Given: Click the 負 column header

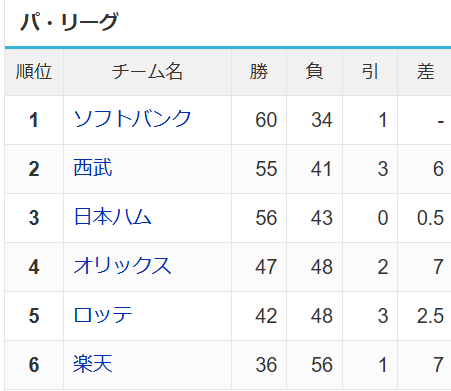Looking at the screenshot, I should (x=314, y=72).
